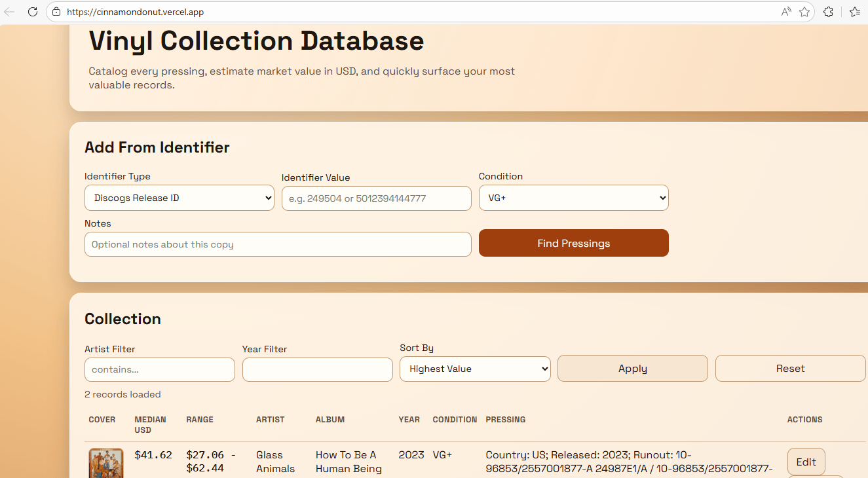Open the Glass Animals album cover thumbnail
The image size is (868, 478).
click(106, 463)
